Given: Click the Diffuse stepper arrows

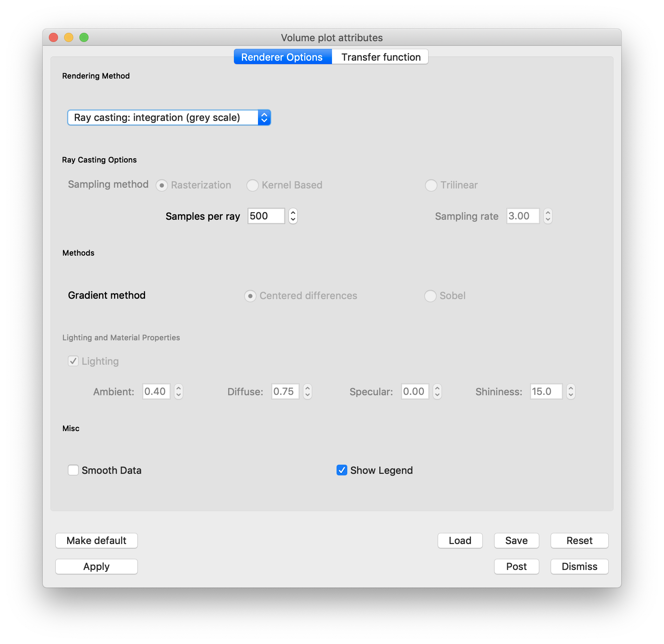Looking at the screenshot, I should point(308,391).
